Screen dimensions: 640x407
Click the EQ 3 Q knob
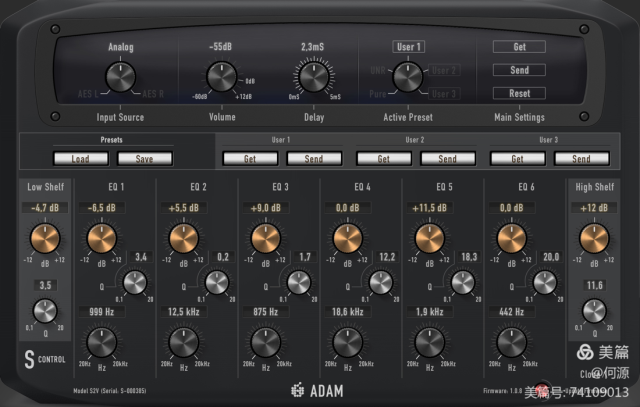click(295, 284)
